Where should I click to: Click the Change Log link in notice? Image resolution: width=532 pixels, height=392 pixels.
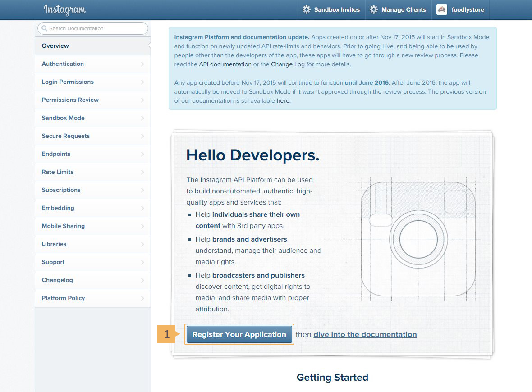click(288, 64)
